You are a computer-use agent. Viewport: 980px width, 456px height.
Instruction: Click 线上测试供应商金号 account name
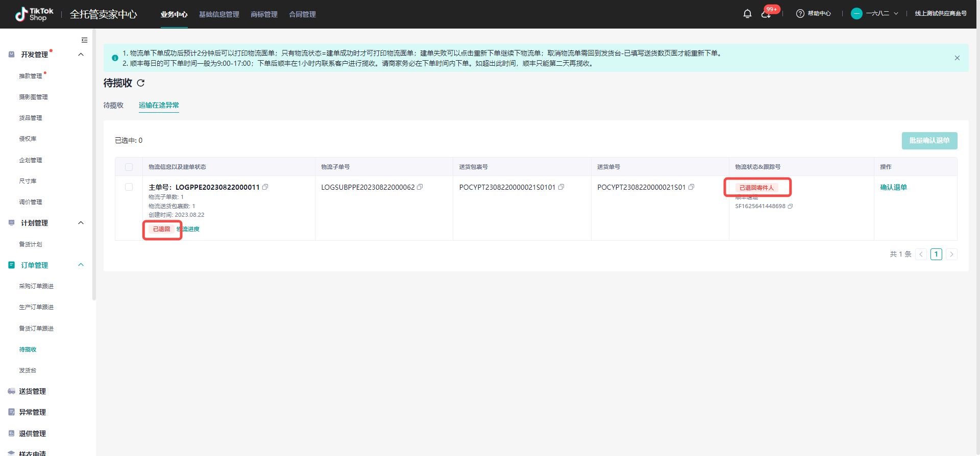(941, 14)
